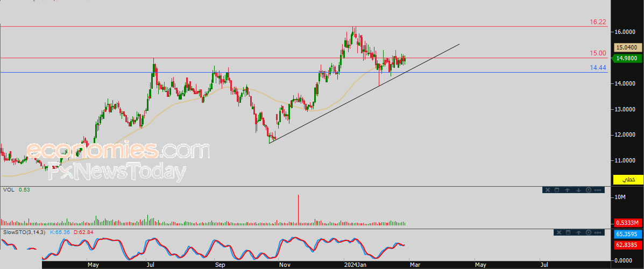Click the VOL 0.53 indicator title
The width and height of the screenshot is (644, 269).
[17, 190]
